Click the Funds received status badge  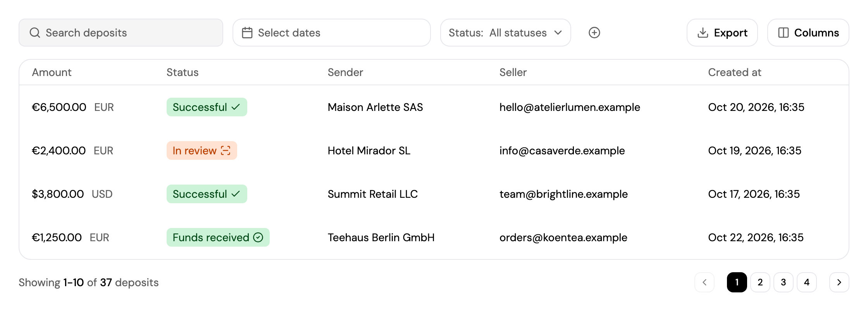[218, 237]
